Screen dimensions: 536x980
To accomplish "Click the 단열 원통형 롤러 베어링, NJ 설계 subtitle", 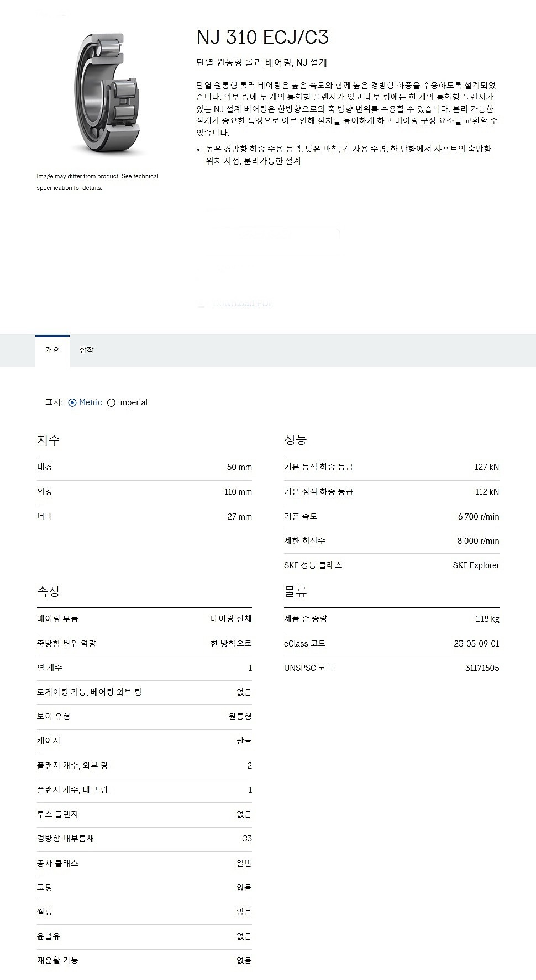I will tap(262, 63).
